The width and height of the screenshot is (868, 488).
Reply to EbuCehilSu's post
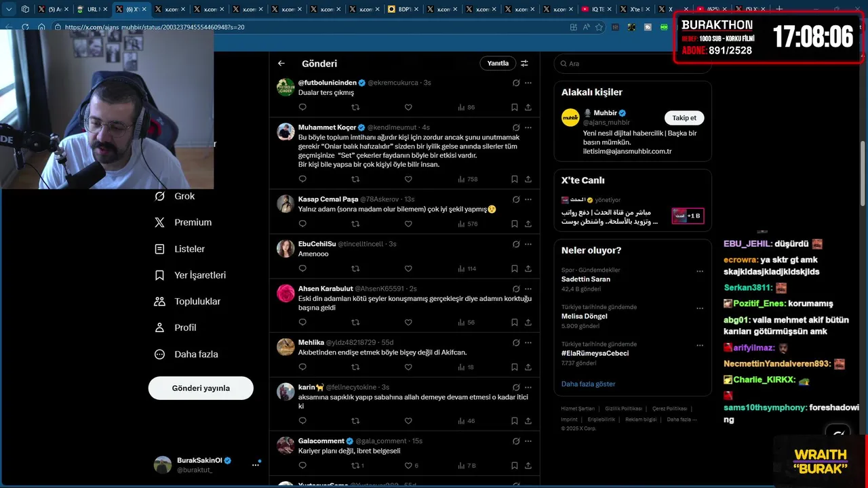(x=302, y=268)
